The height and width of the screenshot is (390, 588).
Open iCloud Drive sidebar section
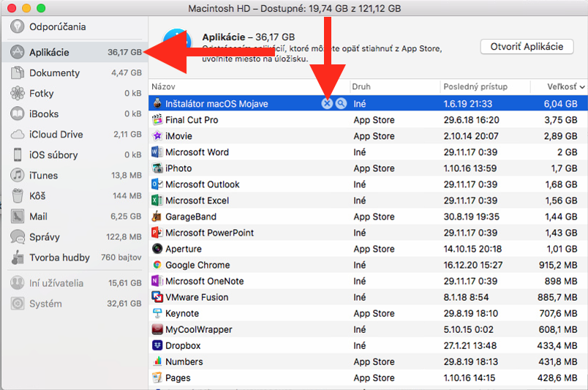pyautogui.click(x=56, y=135)
